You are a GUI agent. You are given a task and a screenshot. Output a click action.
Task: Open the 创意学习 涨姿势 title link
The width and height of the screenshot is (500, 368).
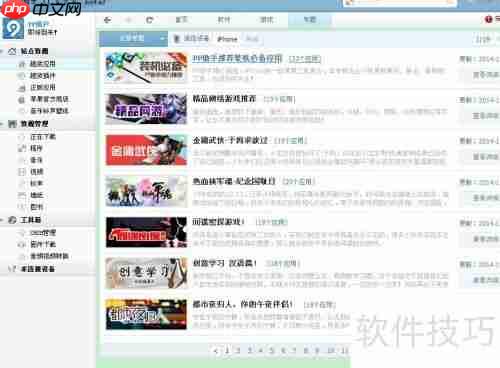click(225, 263)
